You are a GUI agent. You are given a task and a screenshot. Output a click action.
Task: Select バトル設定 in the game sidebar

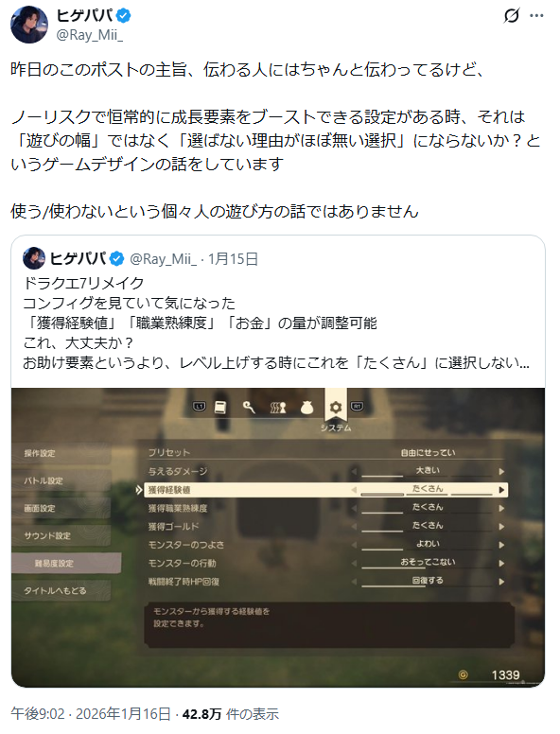61,481
